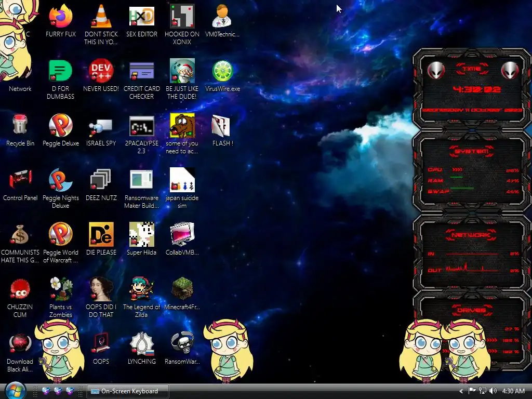
Task: Click the first quick launch gem icon
Action: click(46, 391)
